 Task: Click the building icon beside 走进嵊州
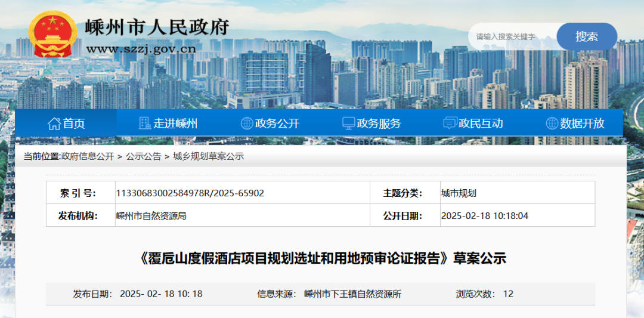pos(145,124)
